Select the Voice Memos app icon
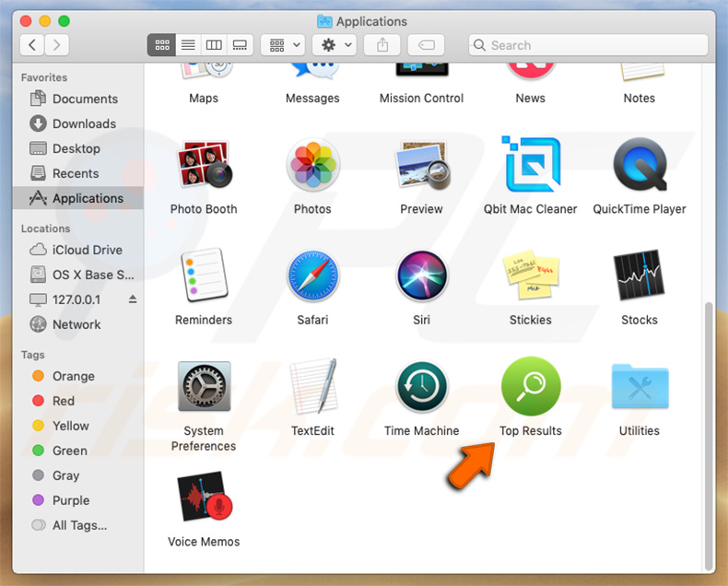This screenshot has width=728, height=586. [x=204, y=497]
